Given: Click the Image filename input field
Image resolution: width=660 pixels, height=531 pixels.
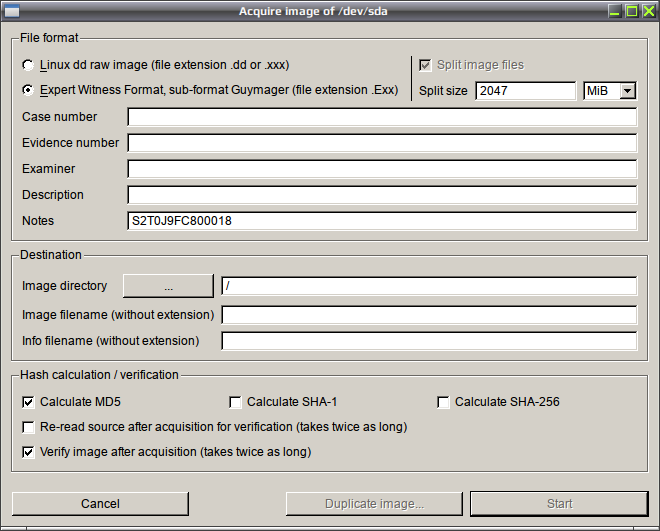Looking at the screenshot, I should tap(429, 315).
